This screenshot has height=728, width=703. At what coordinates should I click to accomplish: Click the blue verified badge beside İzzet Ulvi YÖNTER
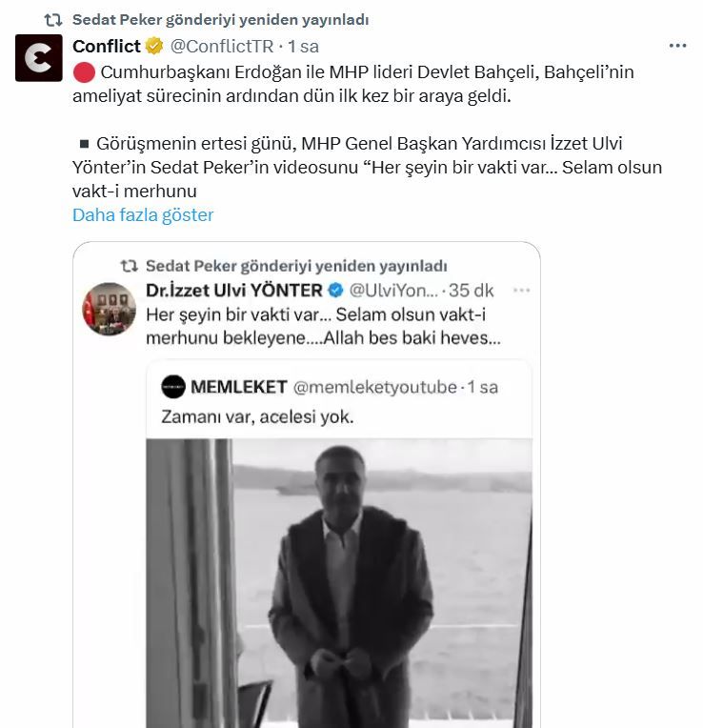click(335, 290)
